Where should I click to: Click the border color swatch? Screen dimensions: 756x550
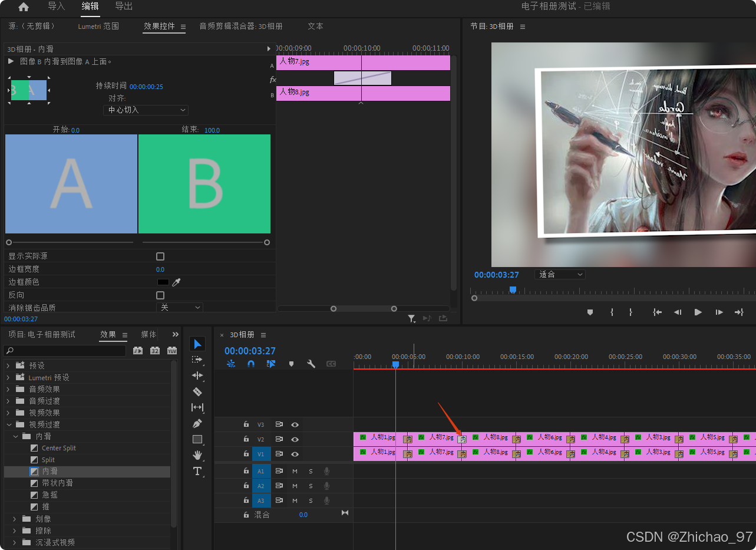[x=163, y=282]
